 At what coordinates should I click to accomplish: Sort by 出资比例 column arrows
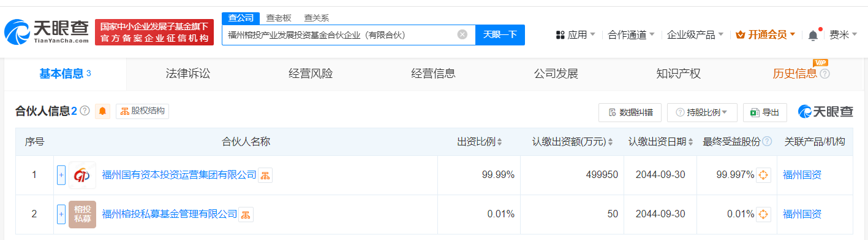[499, 142]
